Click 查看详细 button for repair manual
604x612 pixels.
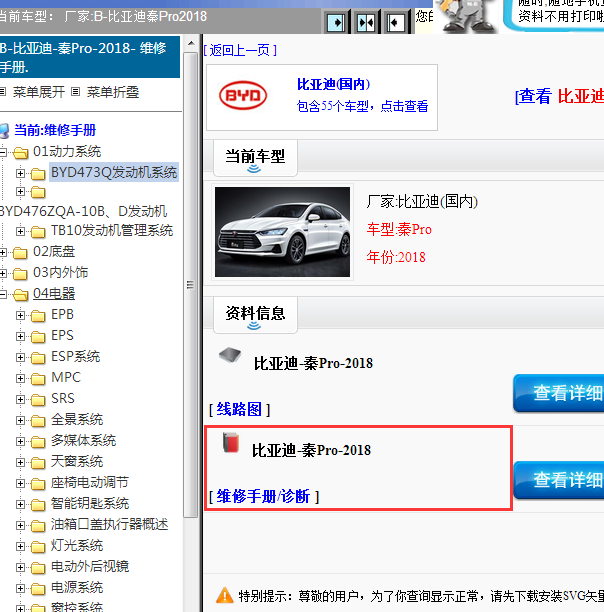559,480
